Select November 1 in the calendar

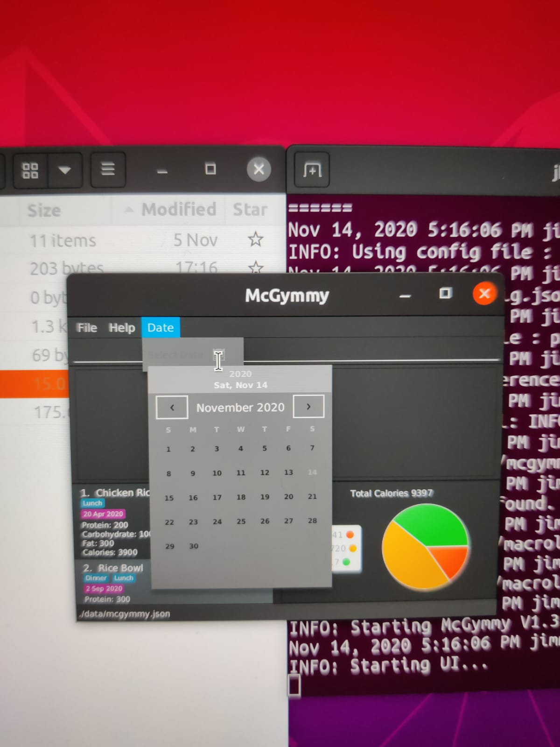pos(168,449)
